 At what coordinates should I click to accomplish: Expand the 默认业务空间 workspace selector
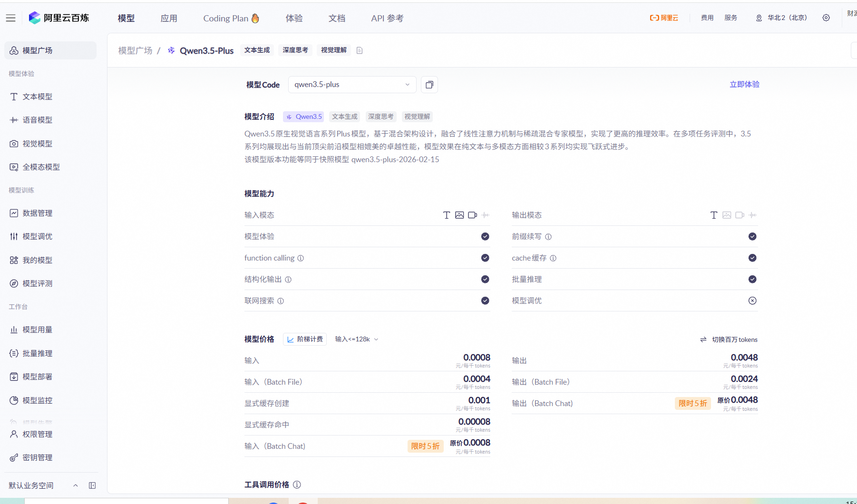[43, 485]
